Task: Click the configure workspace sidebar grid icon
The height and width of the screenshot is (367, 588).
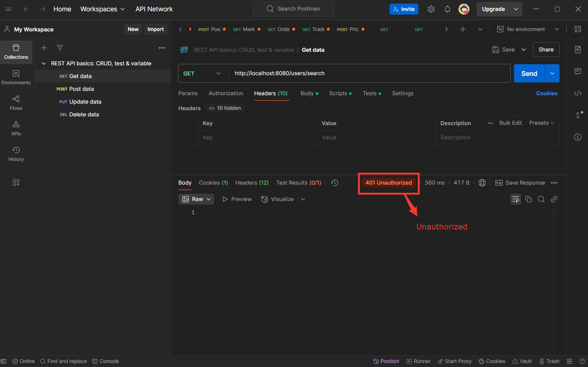Action: [x=16, y=182]
